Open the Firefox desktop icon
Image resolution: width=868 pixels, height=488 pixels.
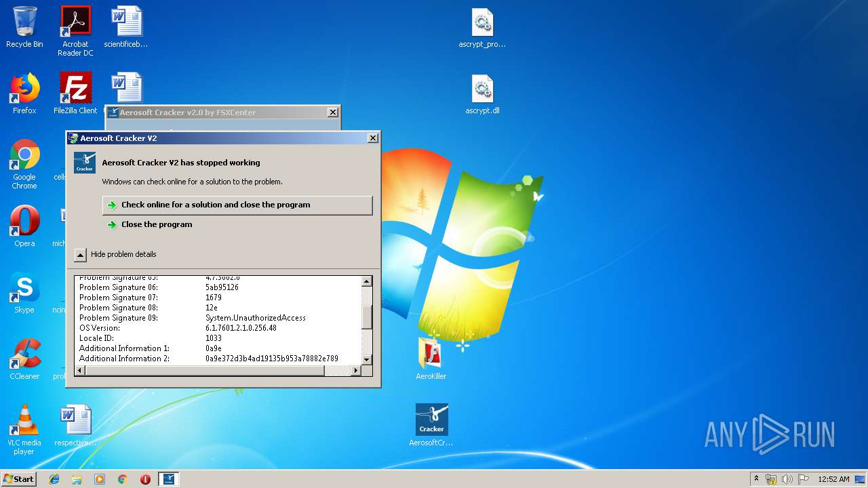24,94
